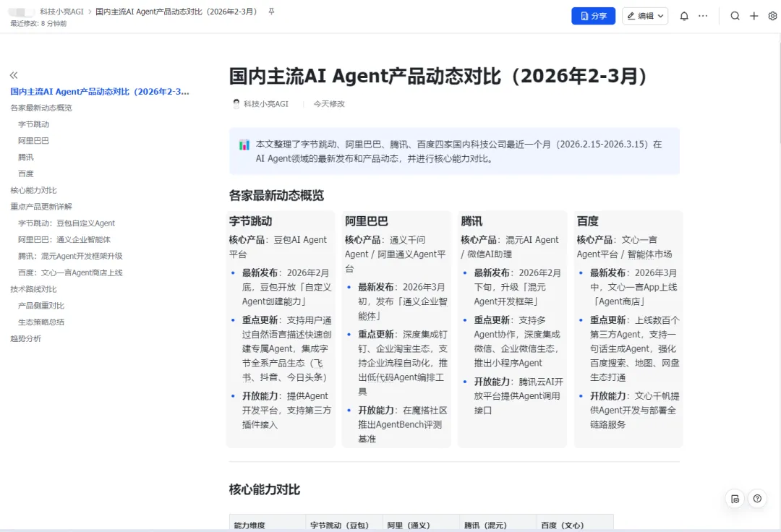Jump to 产品侧重对比 outline entry

(x=41, y=305)
